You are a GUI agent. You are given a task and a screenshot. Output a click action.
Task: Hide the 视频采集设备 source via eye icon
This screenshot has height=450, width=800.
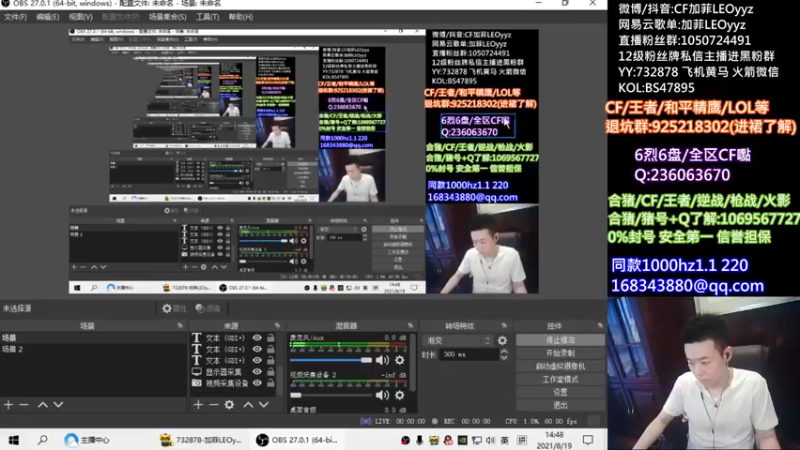tap(257, 383)
